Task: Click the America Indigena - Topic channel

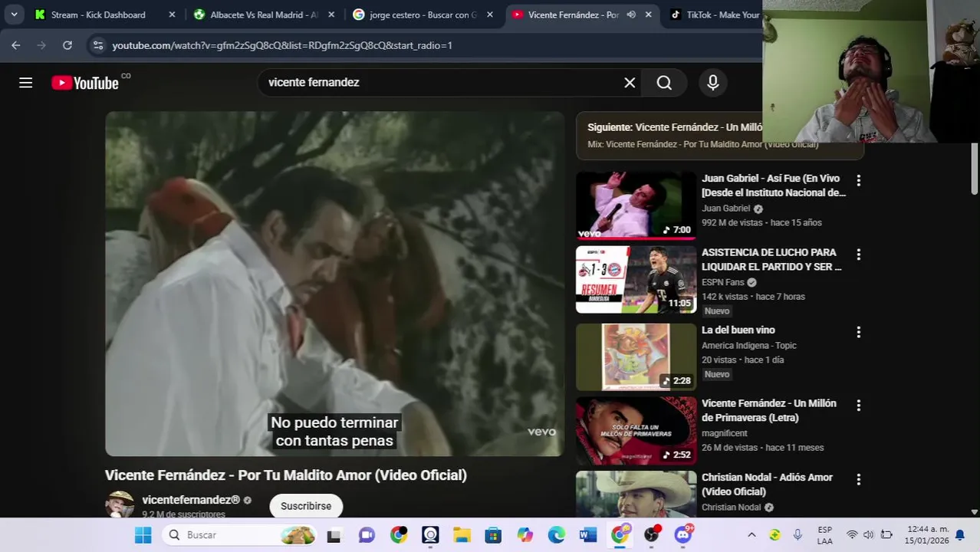Action: (x=749, y=345)
